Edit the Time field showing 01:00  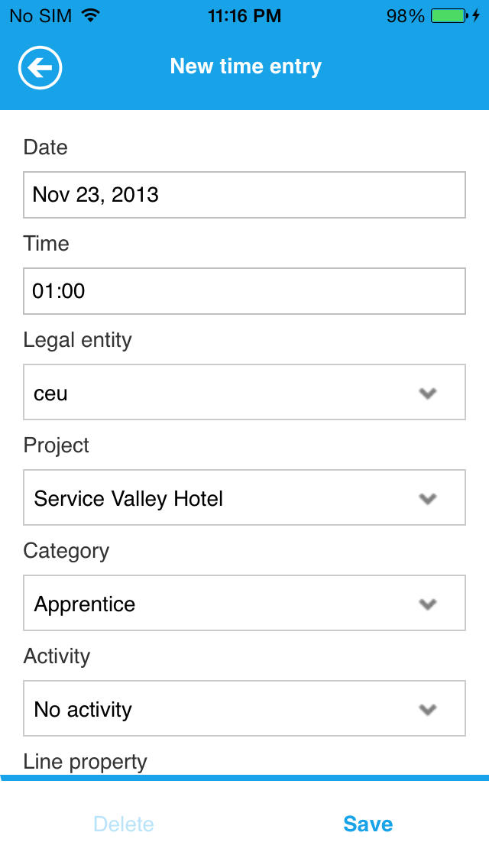(x=244, y=291)
